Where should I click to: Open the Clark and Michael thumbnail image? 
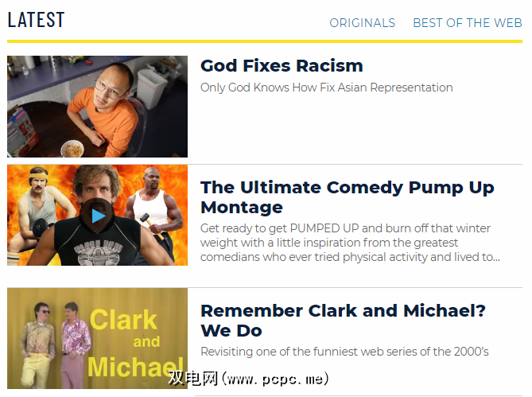97,338
